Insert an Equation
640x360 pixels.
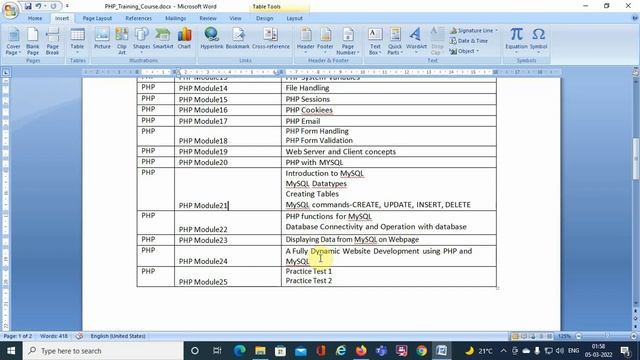(516, 41)
